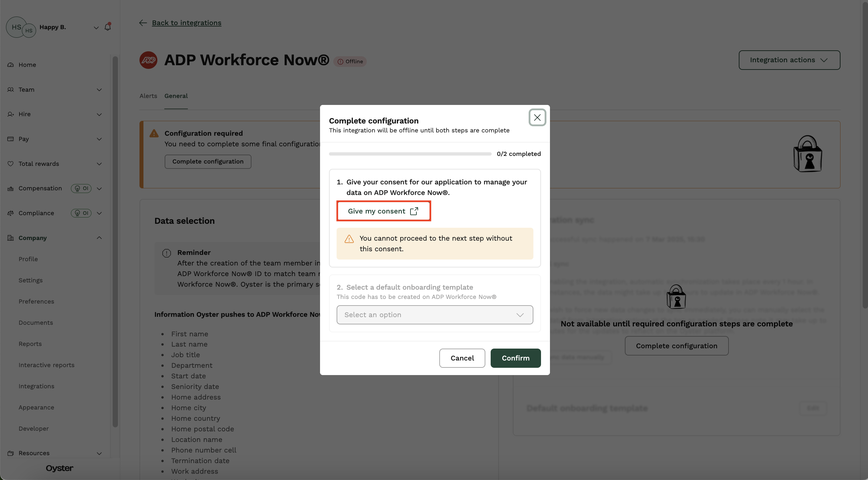
Task: Open Compensation via the badge icon
Action: [x=11, y=188]
